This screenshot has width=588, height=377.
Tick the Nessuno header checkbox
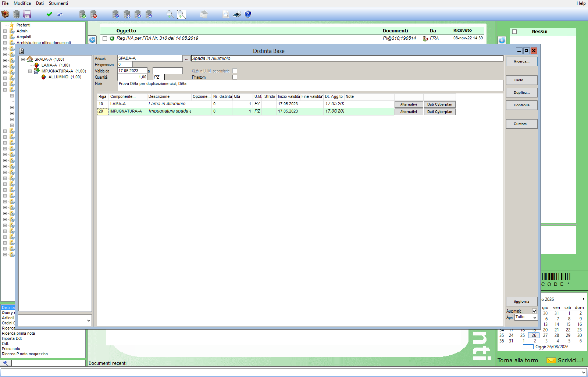click(x=514, y=32)
